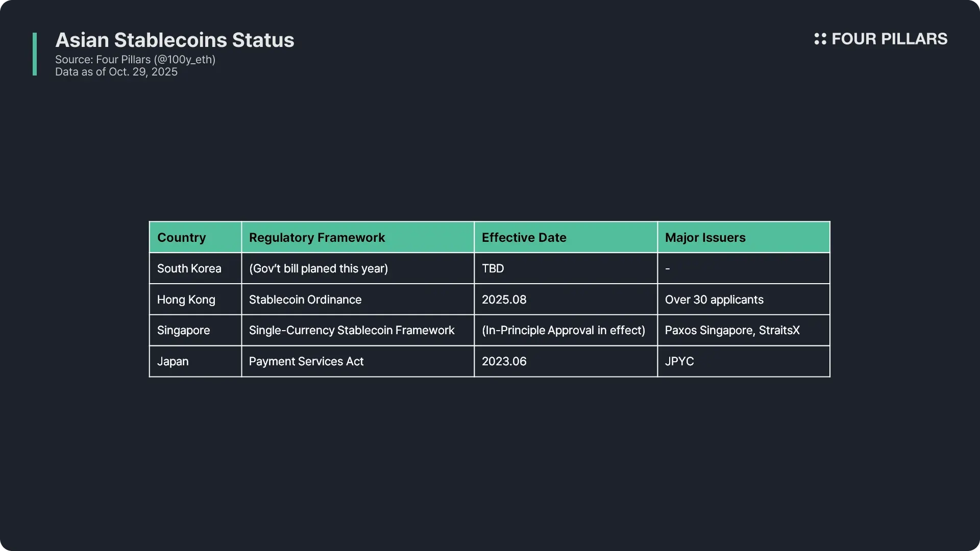Click the Data as of Oct. 29, 2025 text
This screenshot has height=551, width=980.
(x=116, y=72)
